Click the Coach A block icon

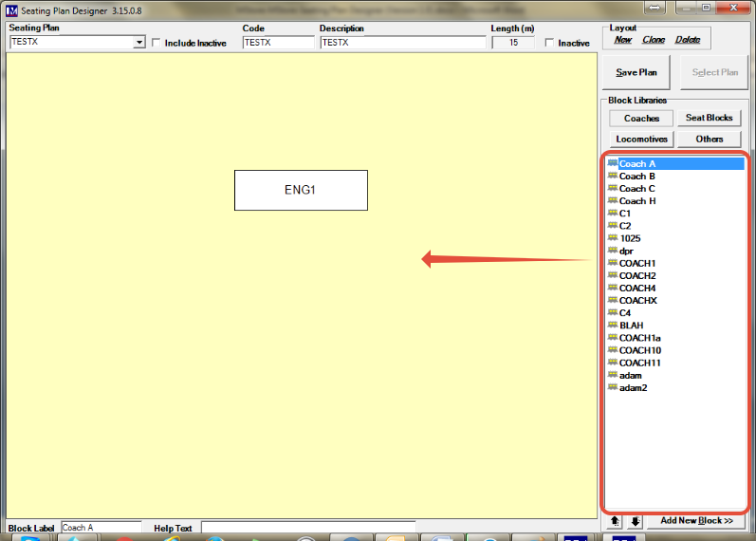pyautogui.click(x=613, y=163)
